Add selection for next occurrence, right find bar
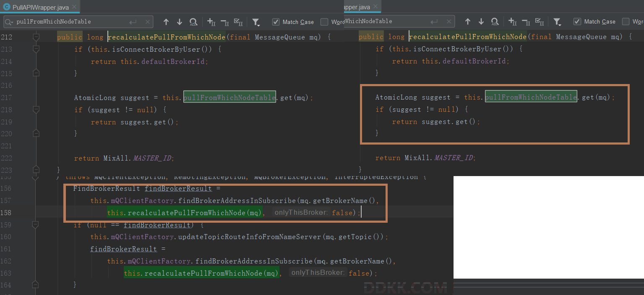This screenshot has width=644, height=295. 513,21
